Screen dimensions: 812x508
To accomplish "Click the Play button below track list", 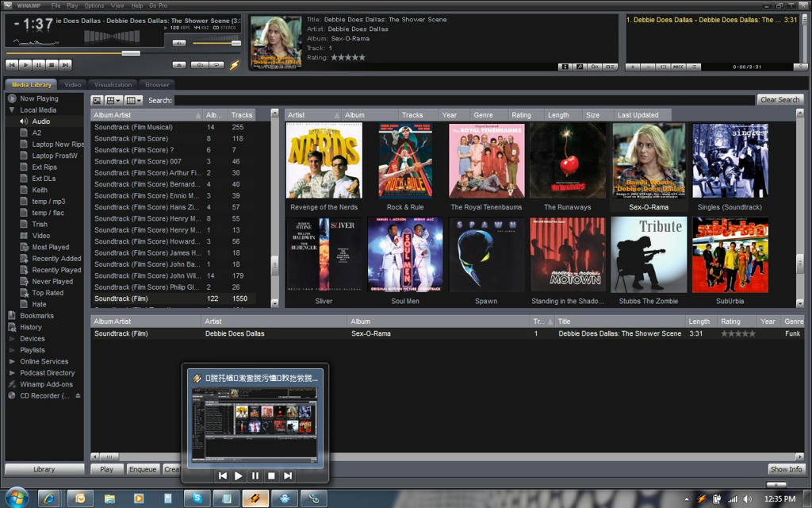I will click(x=107, y=469).
